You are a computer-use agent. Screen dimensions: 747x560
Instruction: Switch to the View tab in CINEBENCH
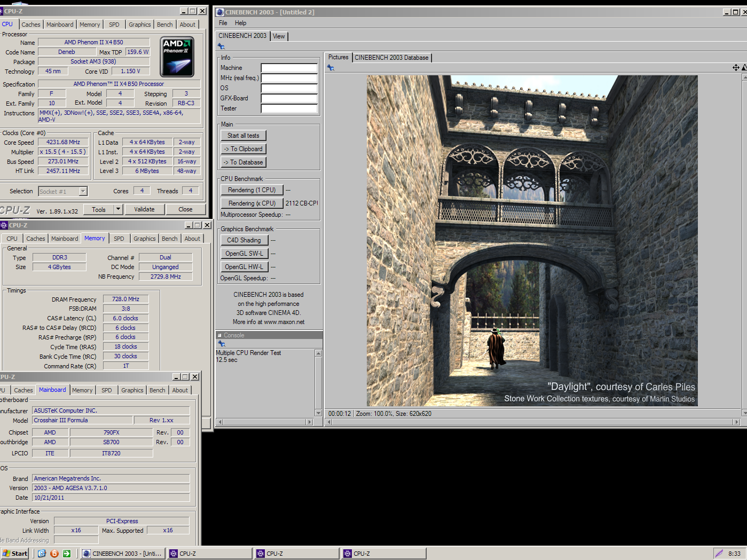279,36
